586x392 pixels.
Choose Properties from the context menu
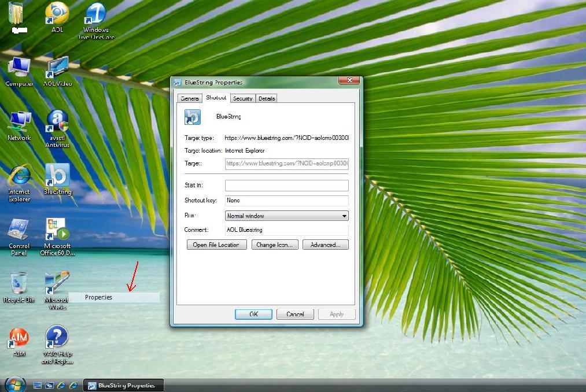tap(114, 297)
